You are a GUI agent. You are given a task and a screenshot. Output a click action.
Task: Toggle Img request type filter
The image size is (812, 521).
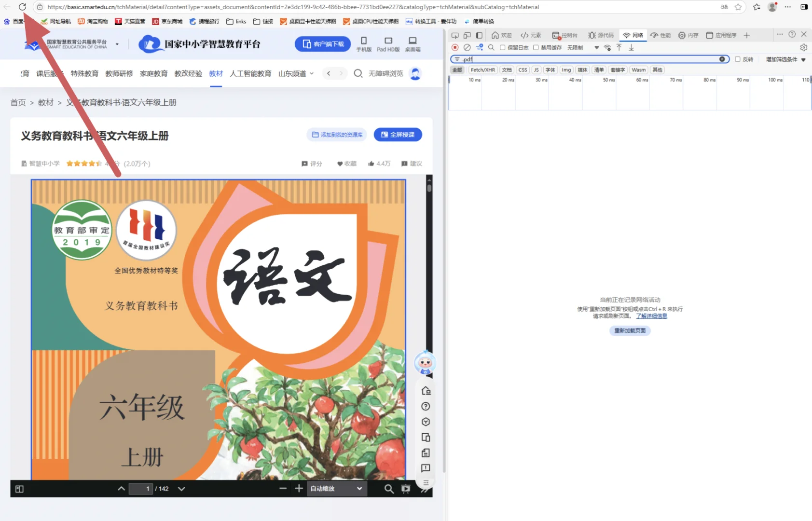(x=566, y=70)
